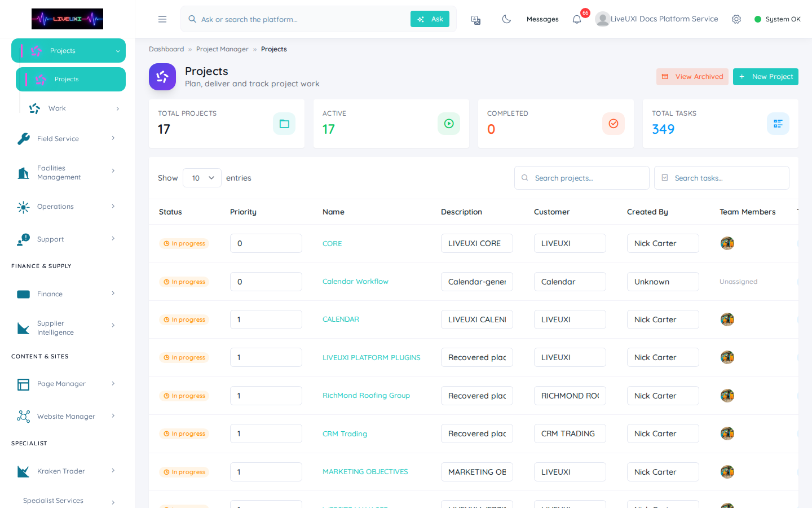This screenshot has height=508, width=812.
Task: Open RichMond Roofing Group project
Action: click(x=366, y=396)
